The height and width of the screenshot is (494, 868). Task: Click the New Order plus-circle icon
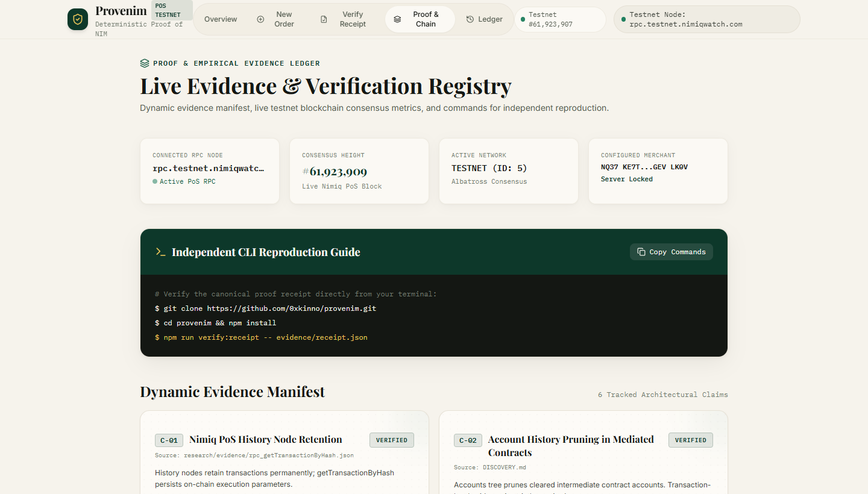260,19
